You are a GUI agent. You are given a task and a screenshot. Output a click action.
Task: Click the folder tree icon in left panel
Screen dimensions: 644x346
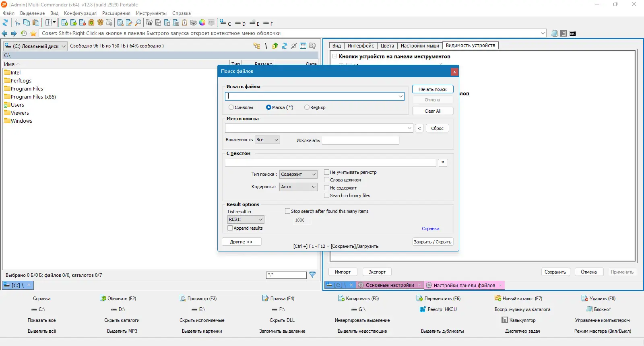pos(257,46)
